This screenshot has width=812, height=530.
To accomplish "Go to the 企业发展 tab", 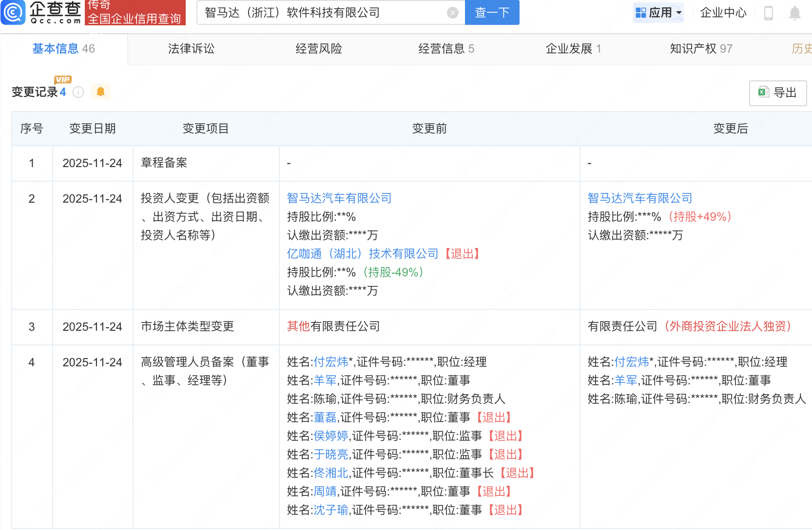I will tap(573, 49).
